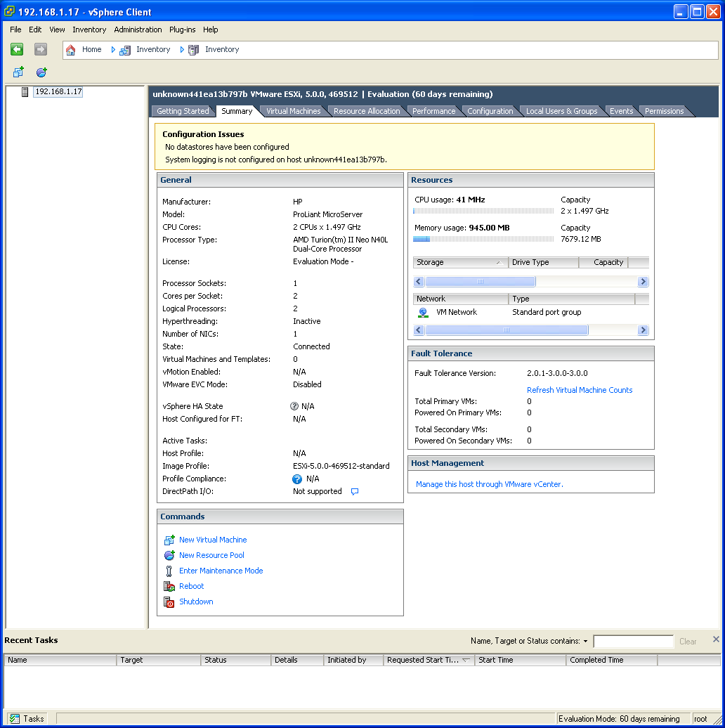
Task: Switch to the Local Users & Groups tab
Action: (561, 112)
